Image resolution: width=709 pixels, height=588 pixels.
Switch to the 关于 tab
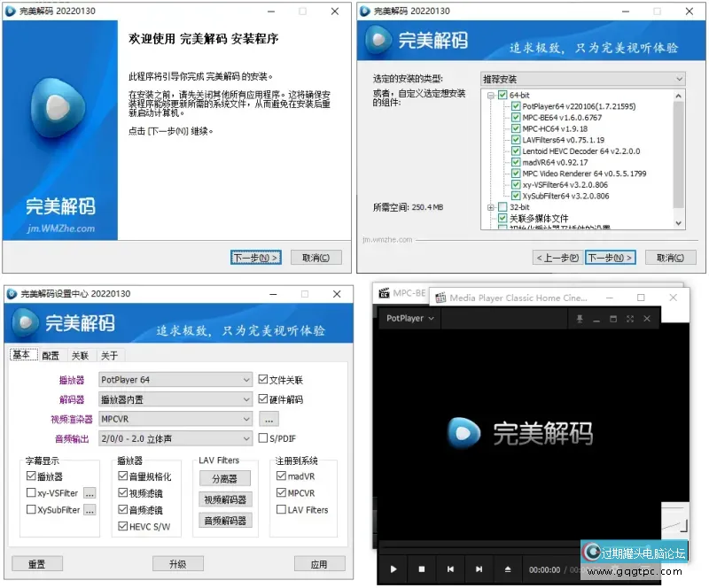point(109,356)
